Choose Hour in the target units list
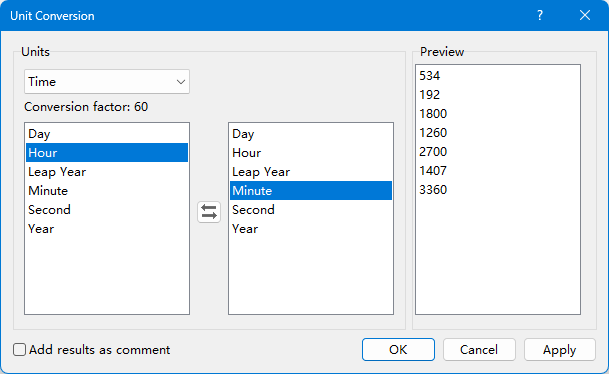Screen dimensions: 609x374 pyautogui.click(x=311, y=153)
